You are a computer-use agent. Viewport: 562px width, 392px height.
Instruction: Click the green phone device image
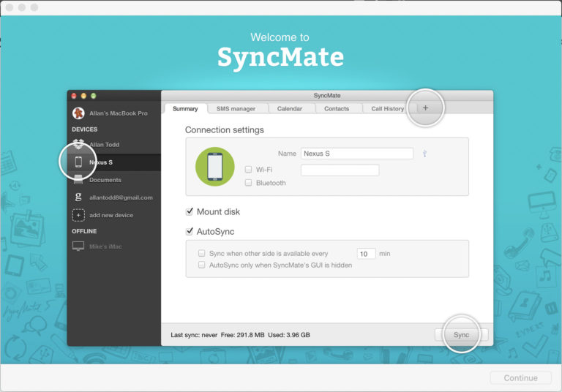(x=214, y=166)
